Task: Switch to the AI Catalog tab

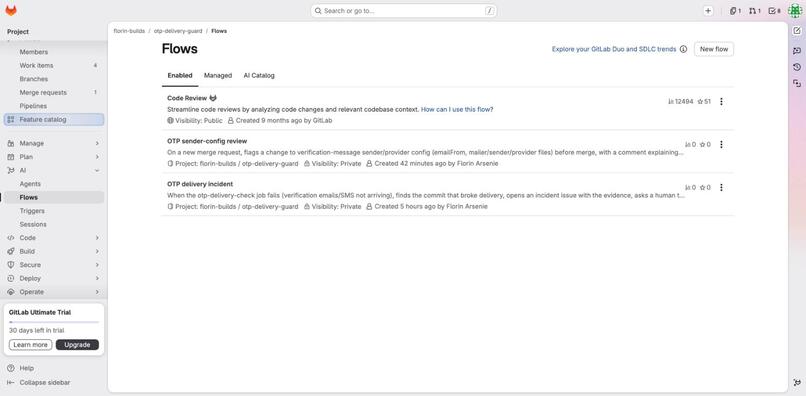Action: point(259,76)
